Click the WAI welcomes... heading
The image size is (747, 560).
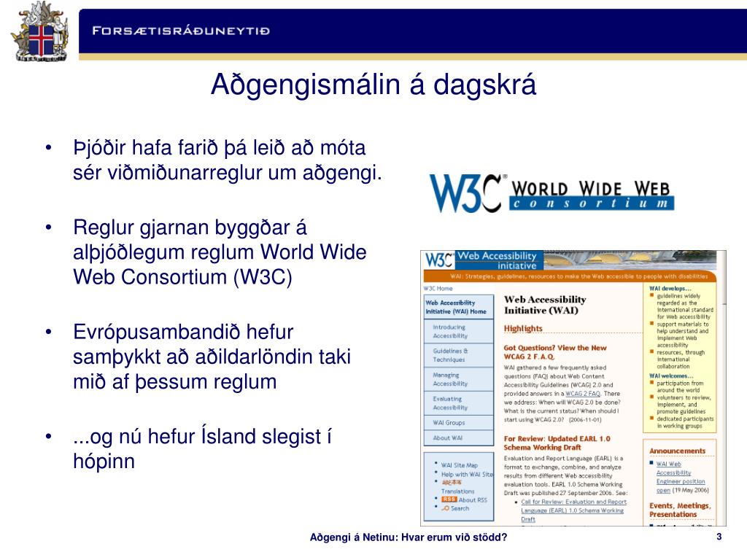click(671, 376)
